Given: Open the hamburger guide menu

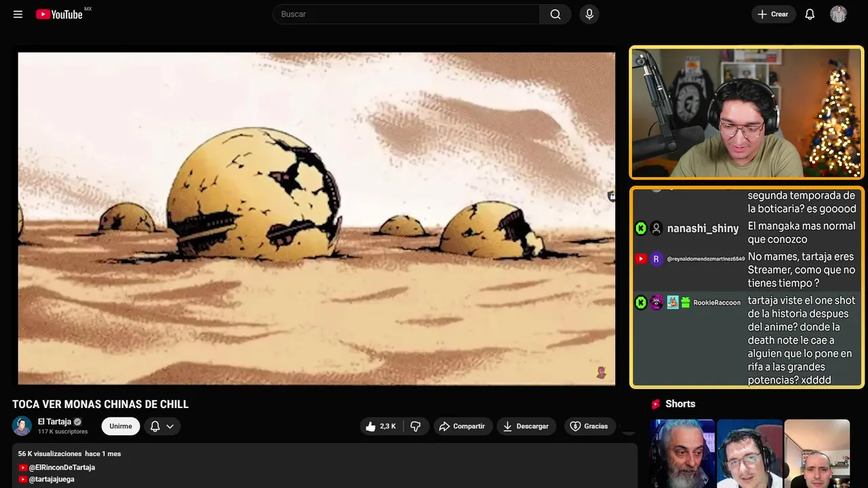Looking at the screenshot, I should (18, 14).
